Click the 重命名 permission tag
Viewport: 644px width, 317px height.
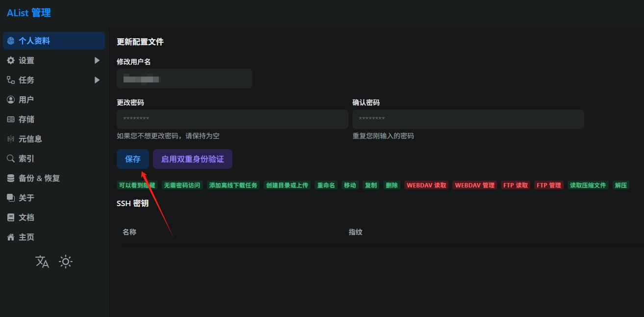(326, 185)
